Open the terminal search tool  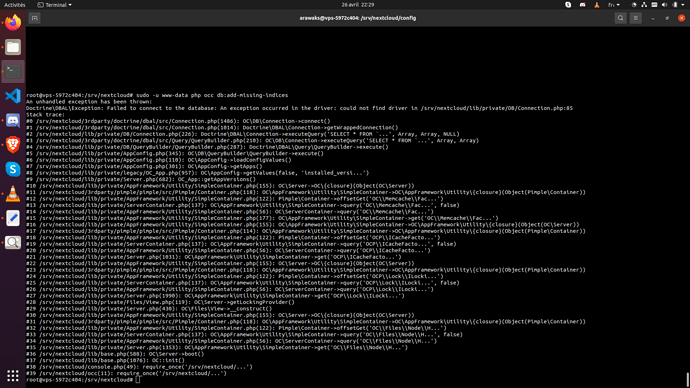tap(620, 18)
